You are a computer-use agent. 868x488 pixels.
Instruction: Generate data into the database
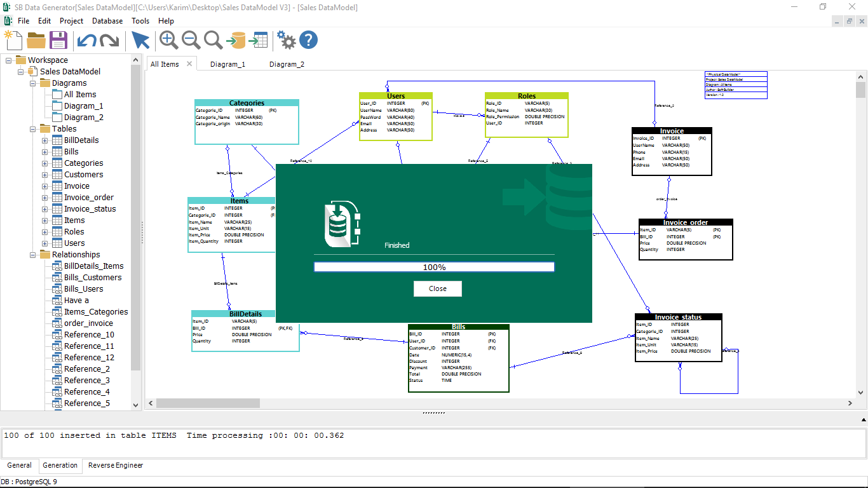[x=236, y=40]
